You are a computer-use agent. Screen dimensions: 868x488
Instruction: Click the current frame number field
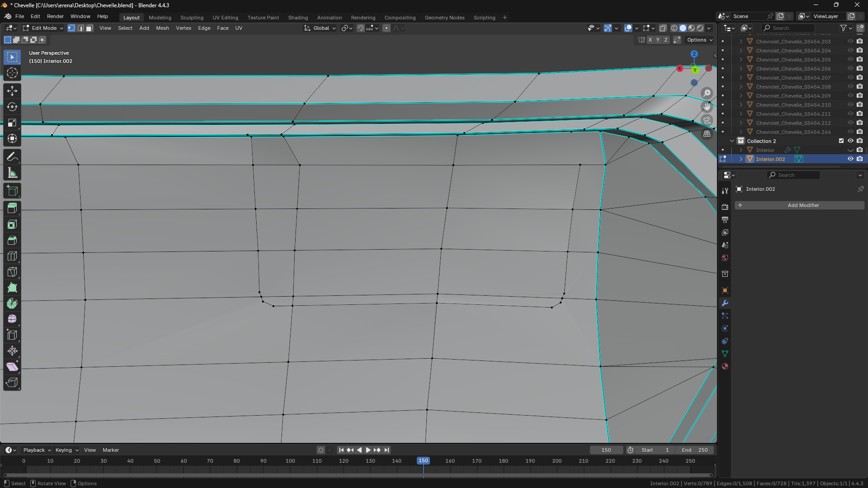(606, 450)
